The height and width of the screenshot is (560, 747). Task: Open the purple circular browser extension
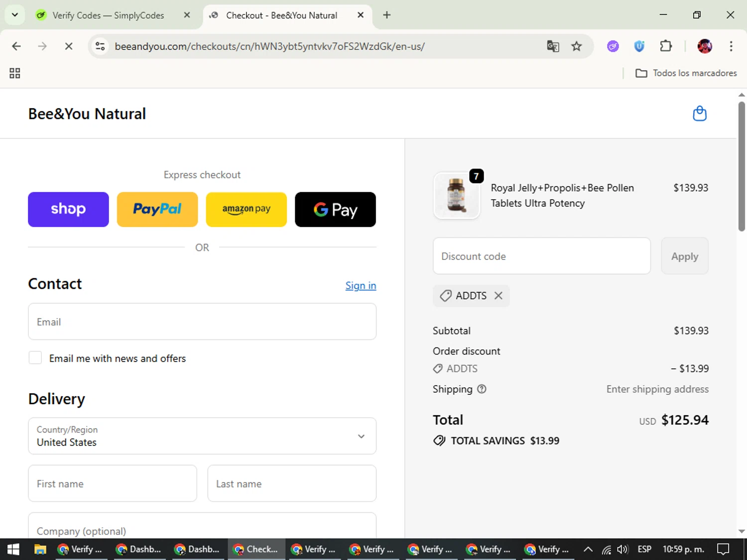(613, 46)
